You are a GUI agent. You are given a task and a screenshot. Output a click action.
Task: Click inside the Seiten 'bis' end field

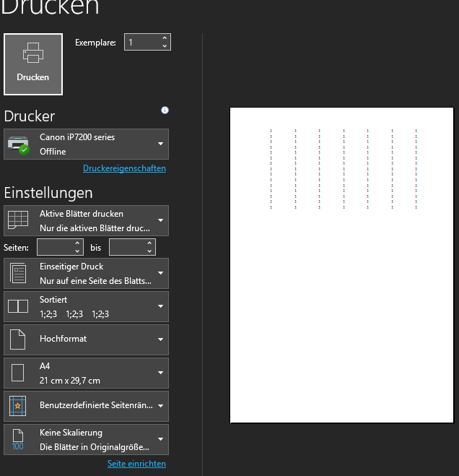coord(126,248)
